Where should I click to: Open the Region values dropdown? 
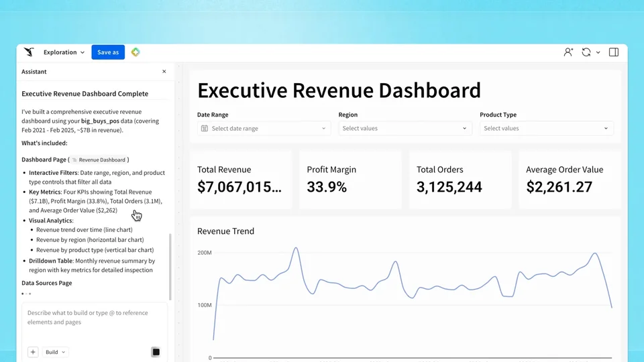(405, 129)
